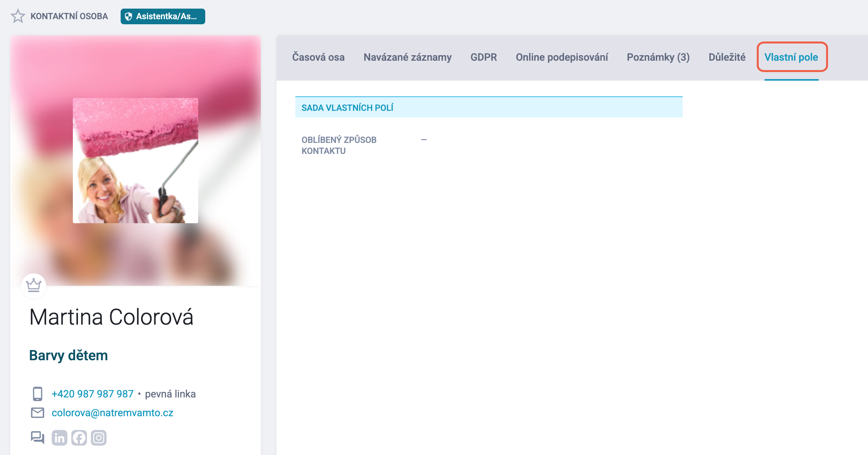Open the company Barvy dětem link

coord(69,355)
